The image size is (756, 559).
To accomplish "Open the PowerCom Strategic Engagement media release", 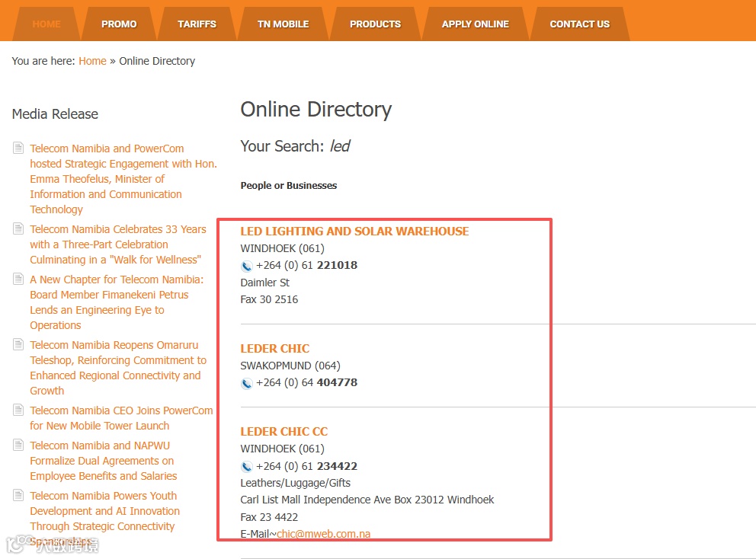I will tap(123, 179).
